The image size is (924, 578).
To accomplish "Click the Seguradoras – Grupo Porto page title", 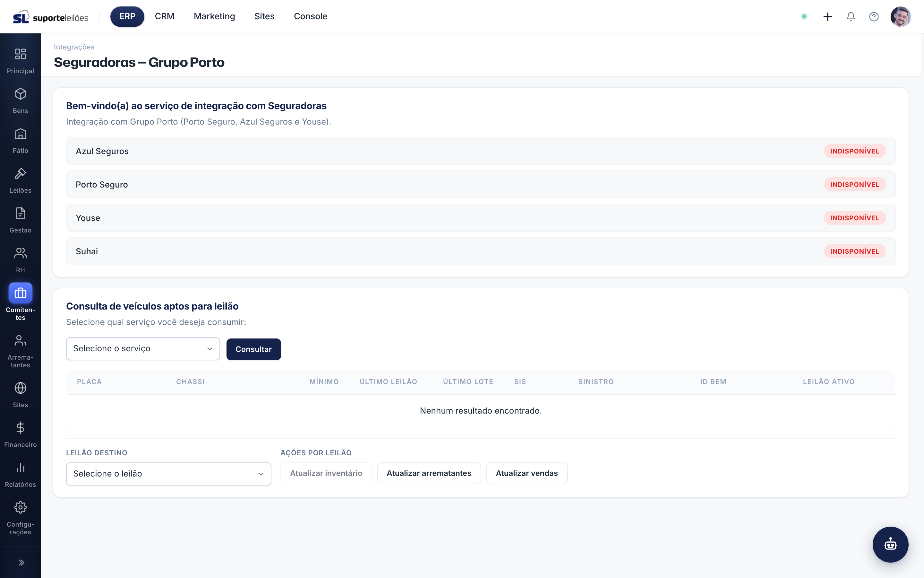I will (x=139, y=62).
